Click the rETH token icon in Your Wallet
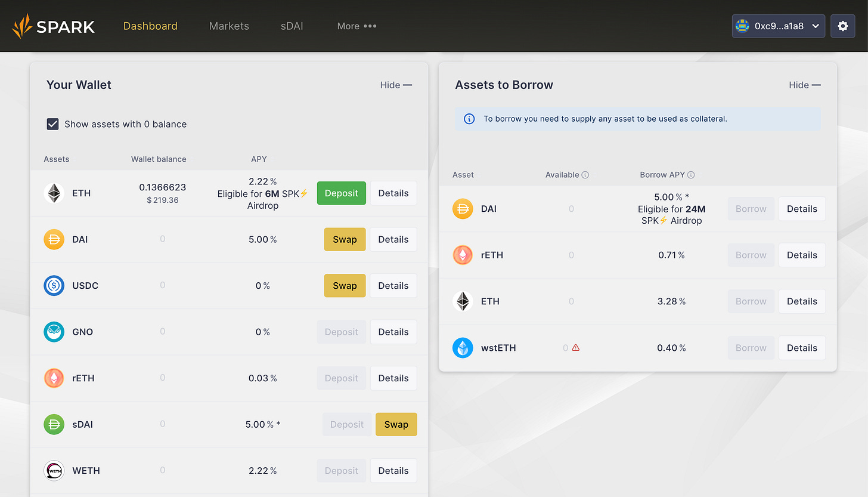This screenshot has width=868, height=497. 54,378
